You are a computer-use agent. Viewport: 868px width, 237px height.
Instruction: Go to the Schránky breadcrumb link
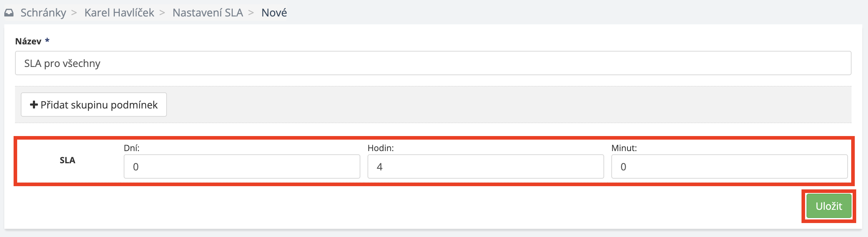[43, 13]
